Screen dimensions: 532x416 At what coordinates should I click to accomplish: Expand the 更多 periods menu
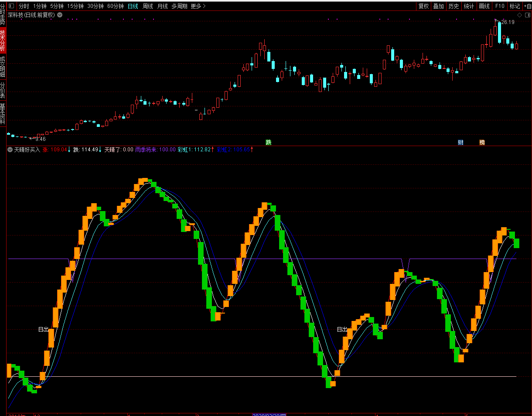click(198, 6)
